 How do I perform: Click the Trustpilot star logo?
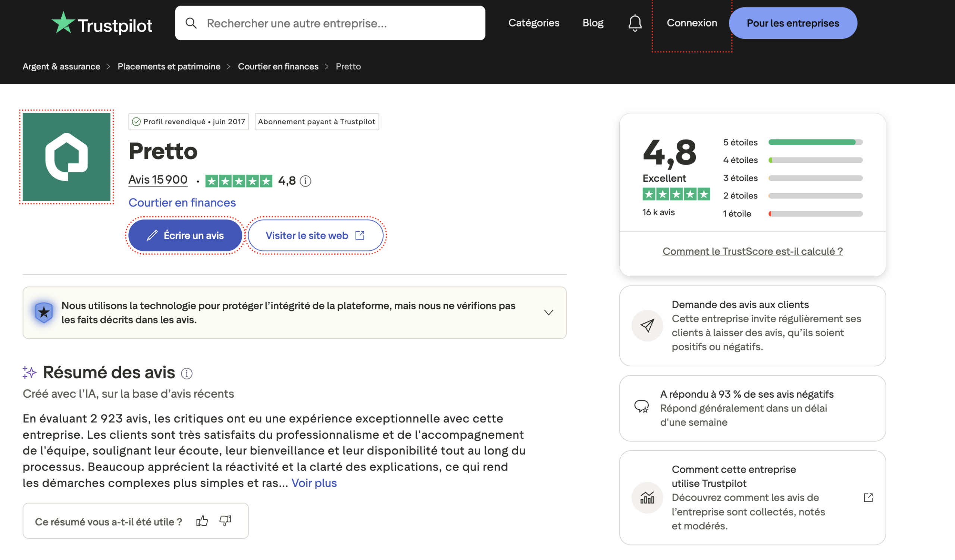coord(63,23)
